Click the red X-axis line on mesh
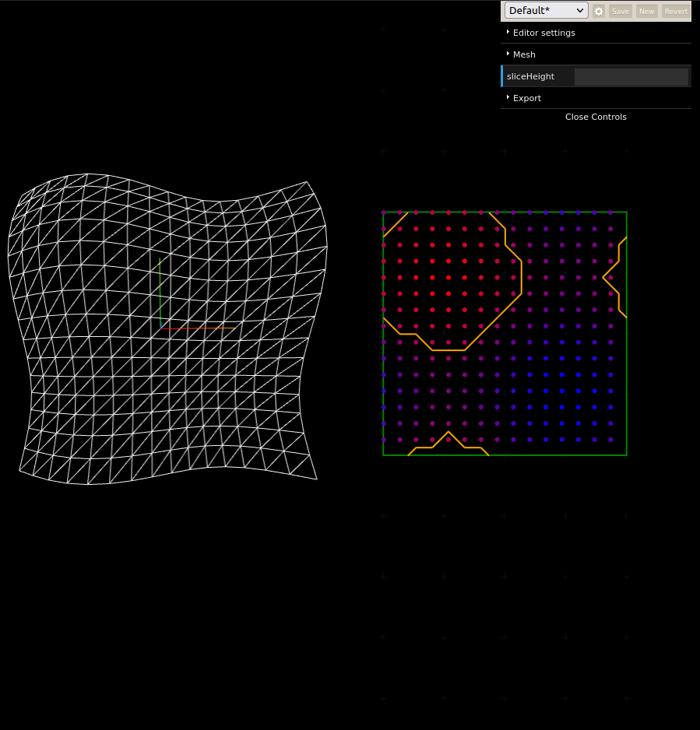 tap(188, 328)
